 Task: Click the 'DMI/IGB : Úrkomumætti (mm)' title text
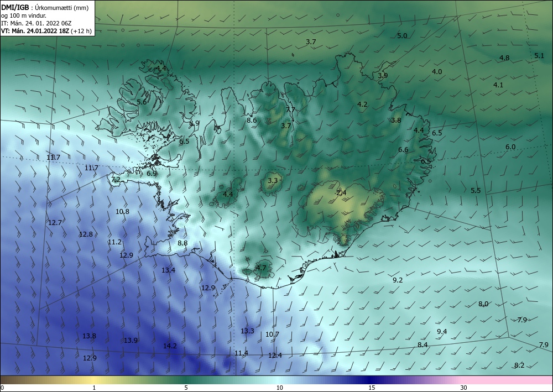[45, 8]
